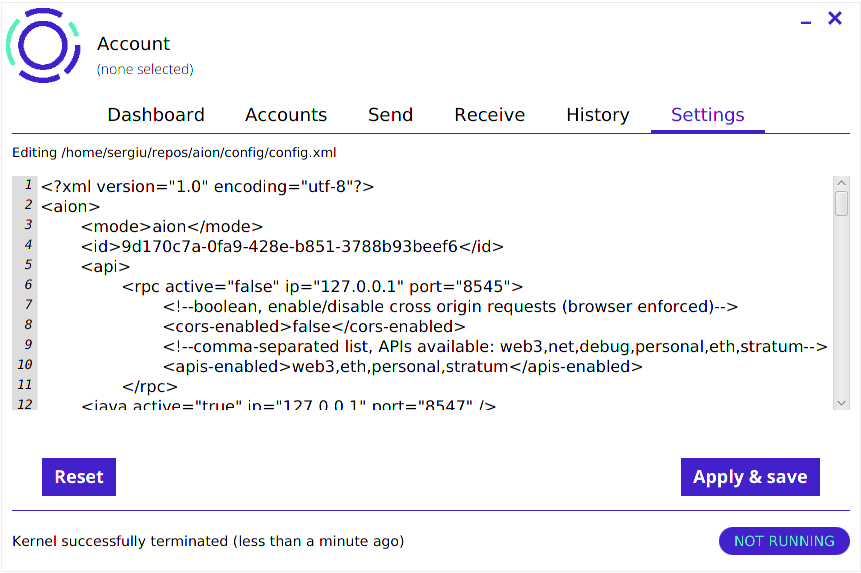Viewport: 861px width, 573px height.
Task: Switch to the Accounts tab
Action: click(x=286, y=115)
